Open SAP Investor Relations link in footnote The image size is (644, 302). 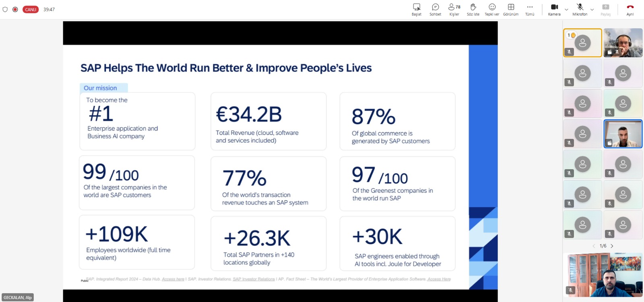pos(254,279)
